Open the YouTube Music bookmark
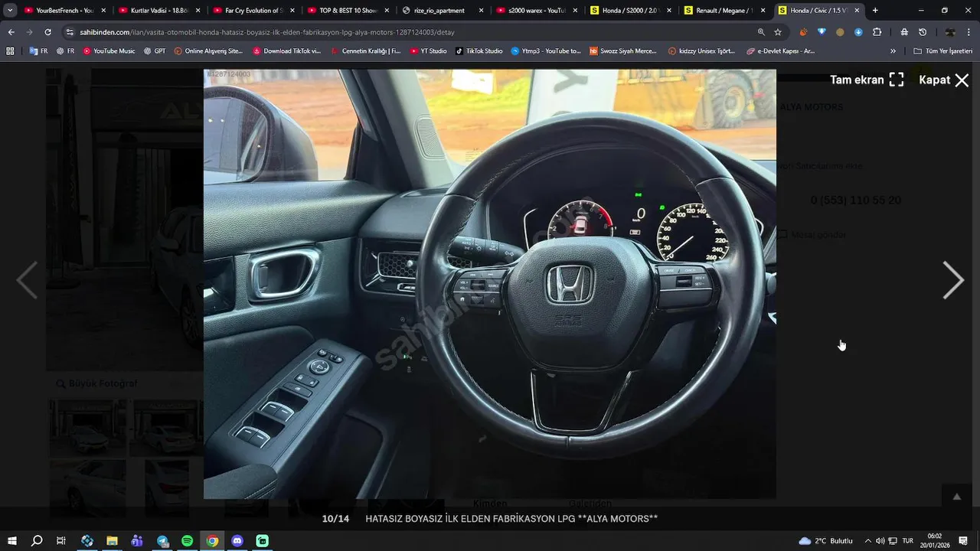980x551 pixels. pos(109,51)
